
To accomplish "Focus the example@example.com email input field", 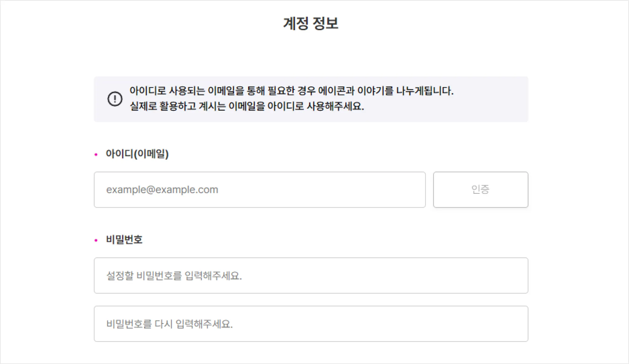I will click(x=260, y=190).
